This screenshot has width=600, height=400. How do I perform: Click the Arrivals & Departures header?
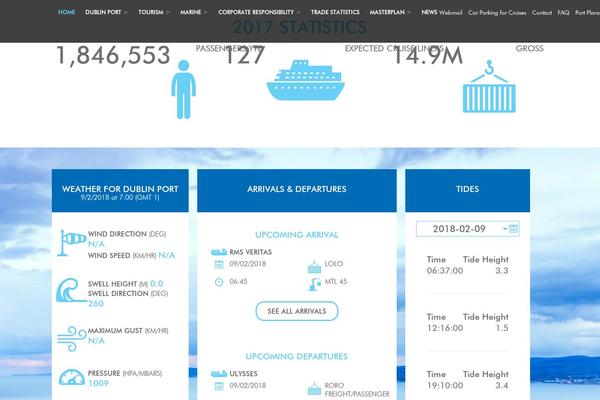coord(297,190)
